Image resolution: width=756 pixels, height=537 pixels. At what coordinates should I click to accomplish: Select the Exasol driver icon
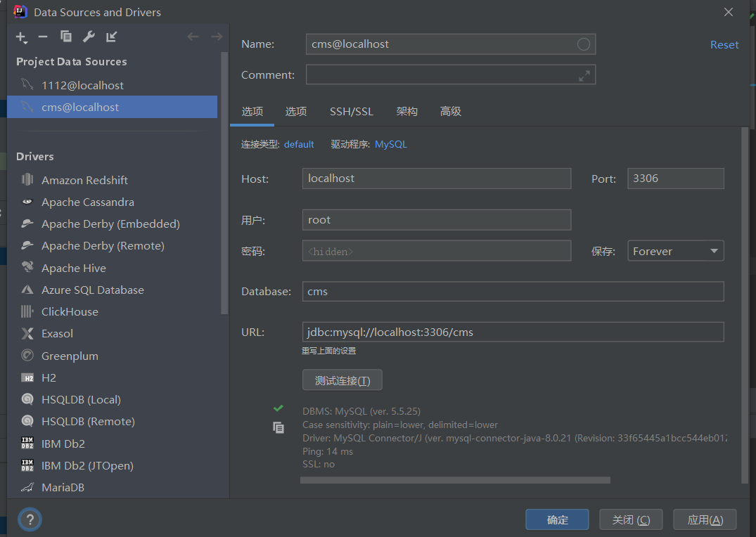click(x=27, y=334)
